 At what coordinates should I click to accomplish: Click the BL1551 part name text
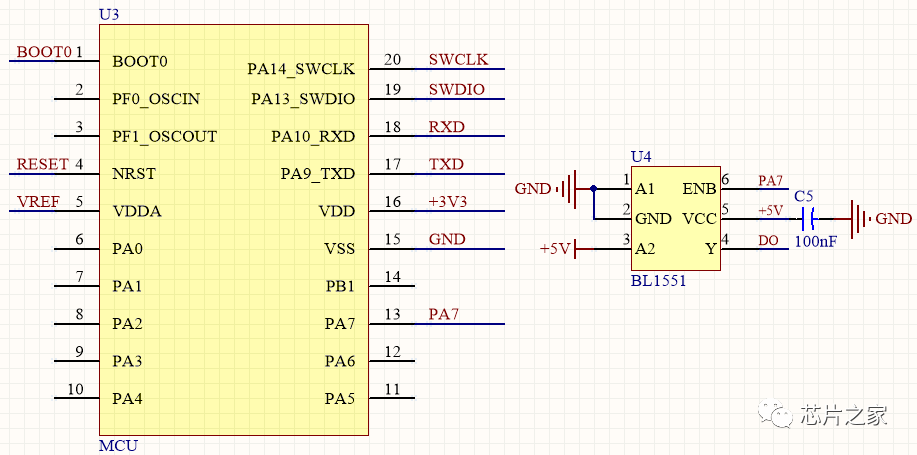pos(658,281)
